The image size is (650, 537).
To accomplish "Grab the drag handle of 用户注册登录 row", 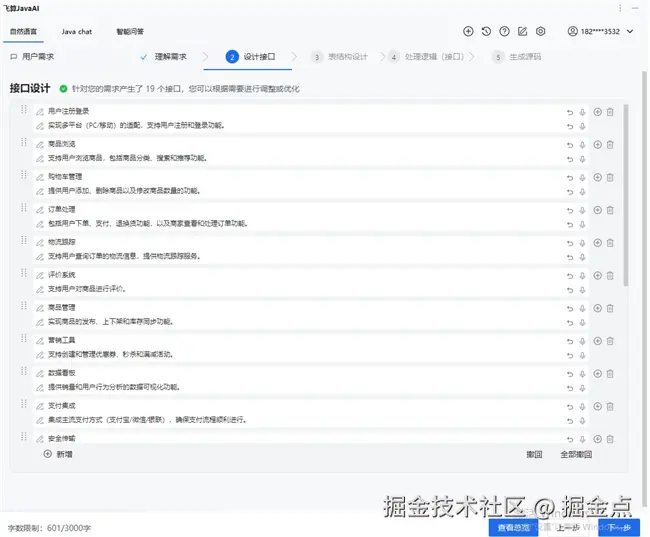I will (24, 109).
